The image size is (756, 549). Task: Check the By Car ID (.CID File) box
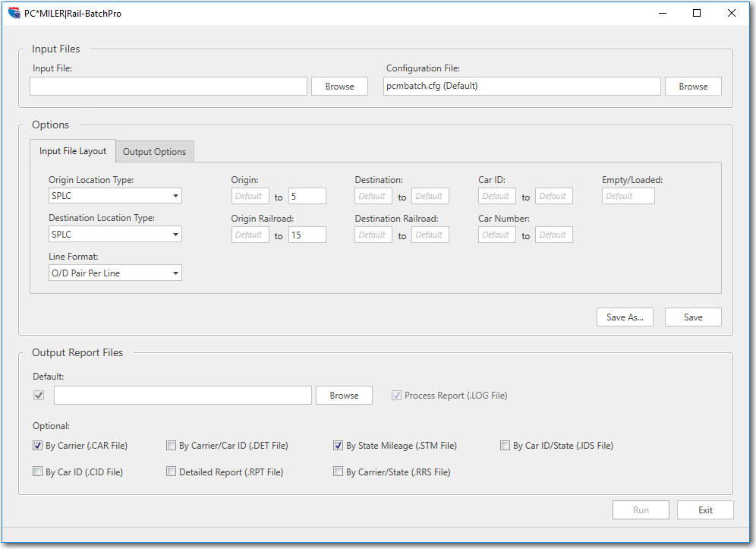38,472
